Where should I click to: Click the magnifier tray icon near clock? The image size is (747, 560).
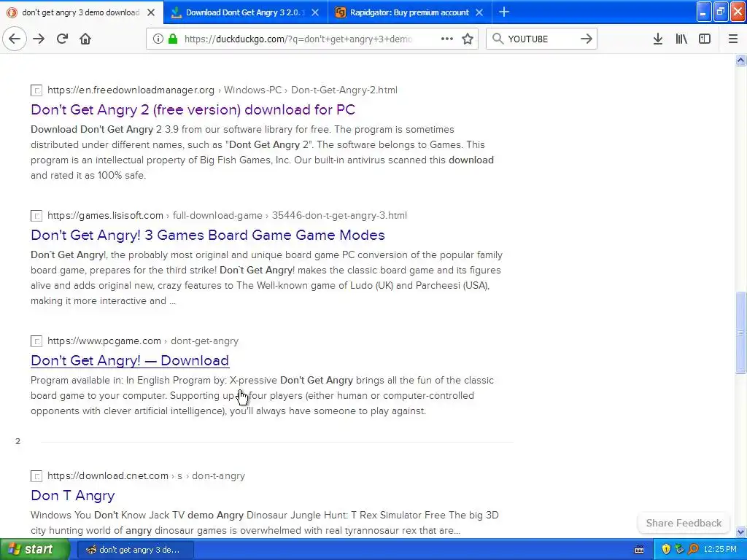coord(693,550)
